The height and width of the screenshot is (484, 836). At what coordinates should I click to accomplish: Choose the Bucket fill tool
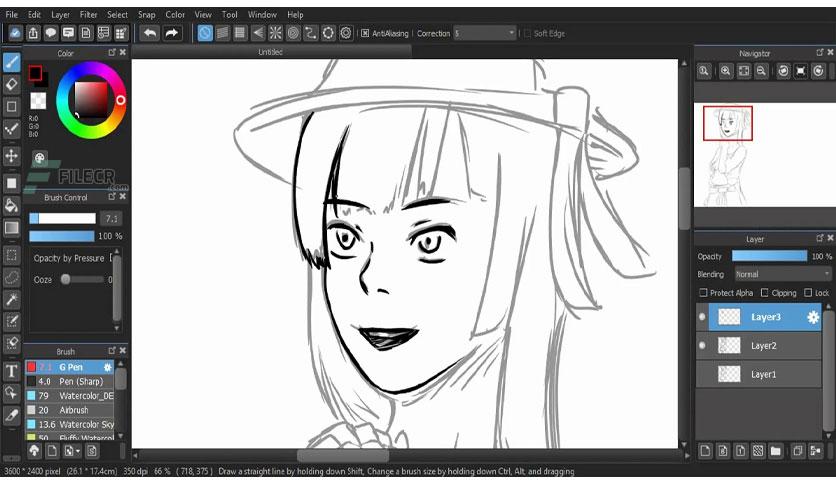coord(11,205)
